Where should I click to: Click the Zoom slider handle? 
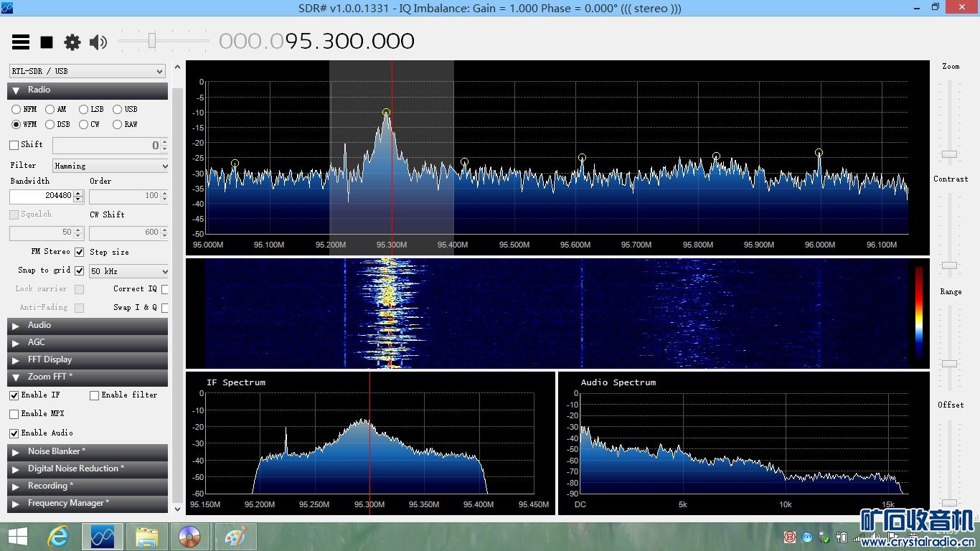pos(949,154)
